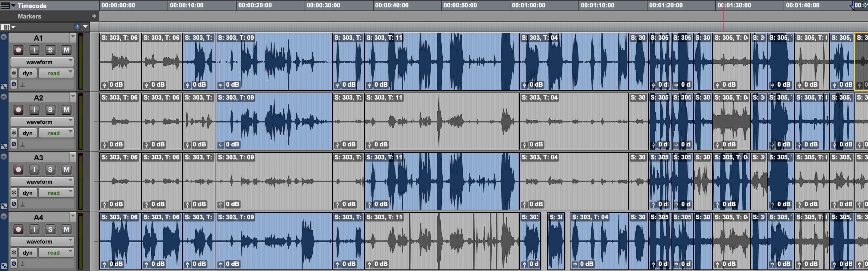Image resolution: width=868 pixels, height=271 pixels.
Task: Select clip S: 303, T: 09 on A2
Action: 274,121
